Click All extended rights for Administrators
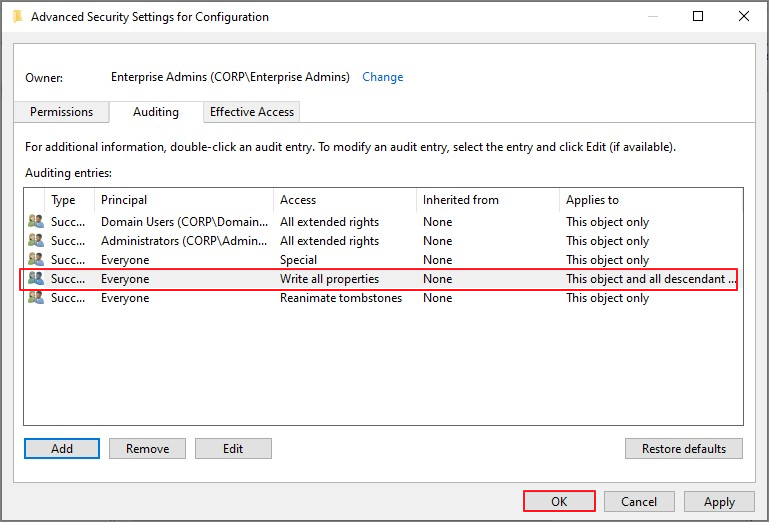Image resolution: width=769 pixels, height=522 pixels. pos(330,241)
